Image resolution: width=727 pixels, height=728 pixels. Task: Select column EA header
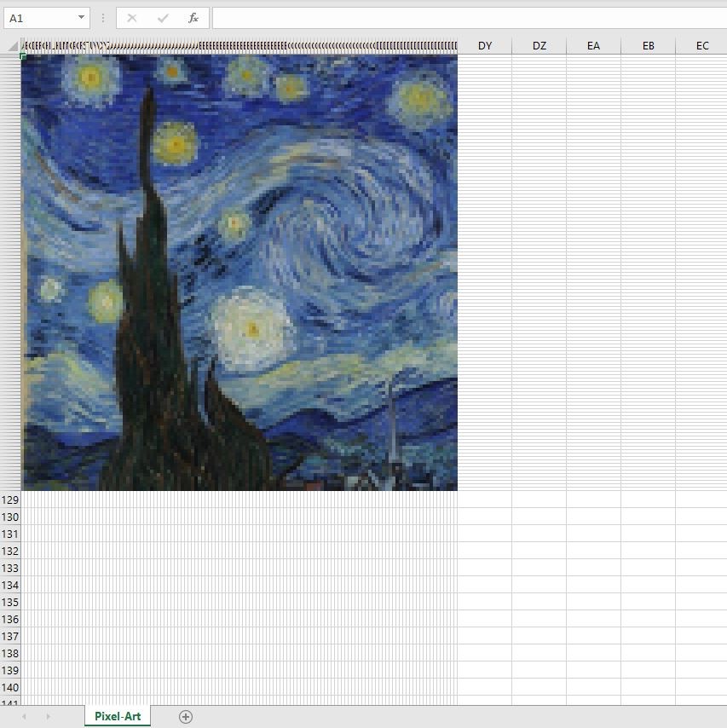593,46
